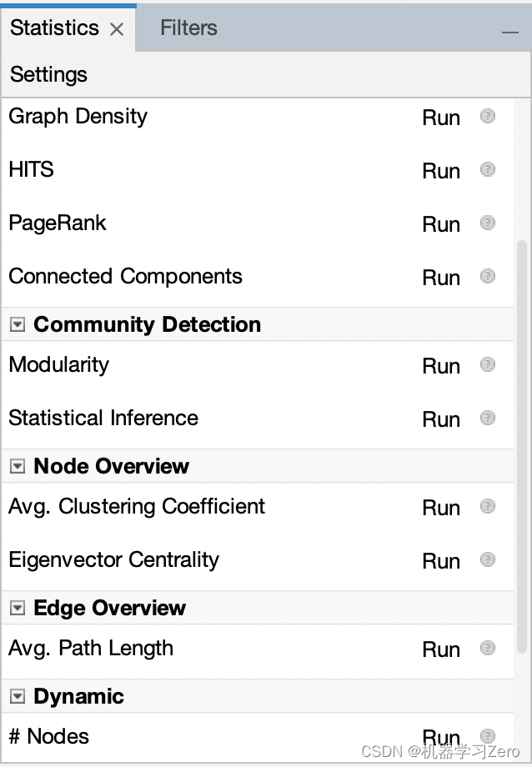Minimize the panel with dash icon
The height and width of the screenshot is (767, 532).
pos(510,33)
